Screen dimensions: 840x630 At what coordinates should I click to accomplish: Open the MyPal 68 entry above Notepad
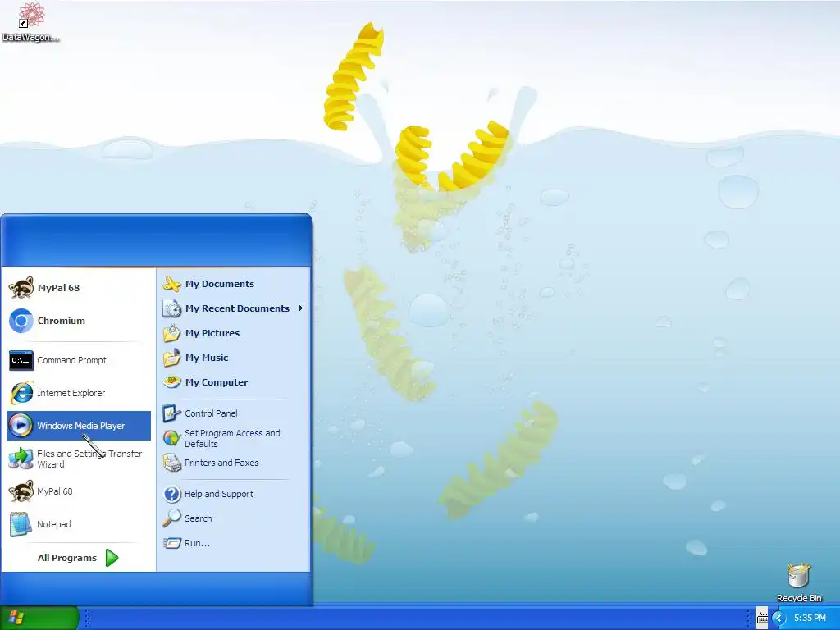(x=79, y=491)
